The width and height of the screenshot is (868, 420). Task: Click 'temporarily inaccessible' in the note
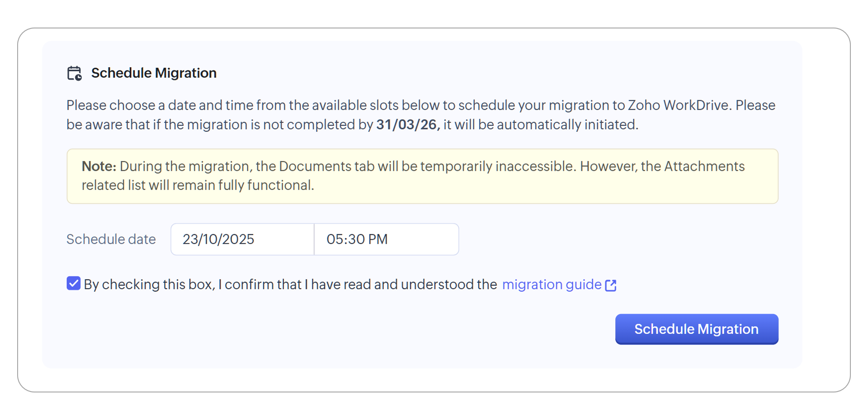(x=498, y=166)
